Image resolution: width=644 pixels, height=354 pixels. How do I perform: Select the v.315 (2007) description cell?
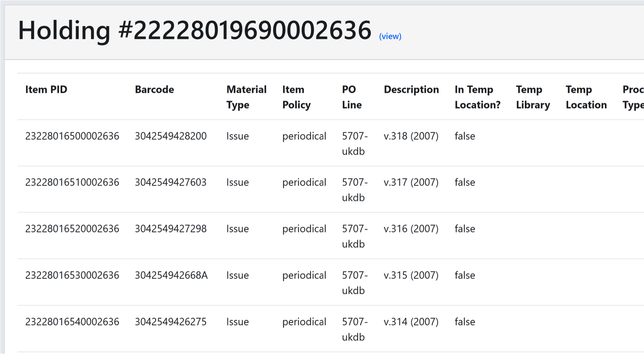click(411, 275)
